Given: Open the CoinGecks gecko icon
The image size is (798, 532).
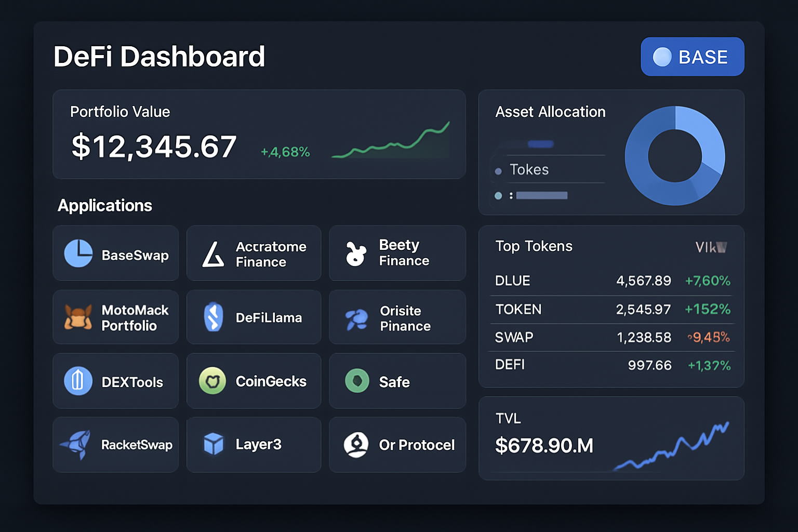Looking at the screenshot, I should point(212,381).
